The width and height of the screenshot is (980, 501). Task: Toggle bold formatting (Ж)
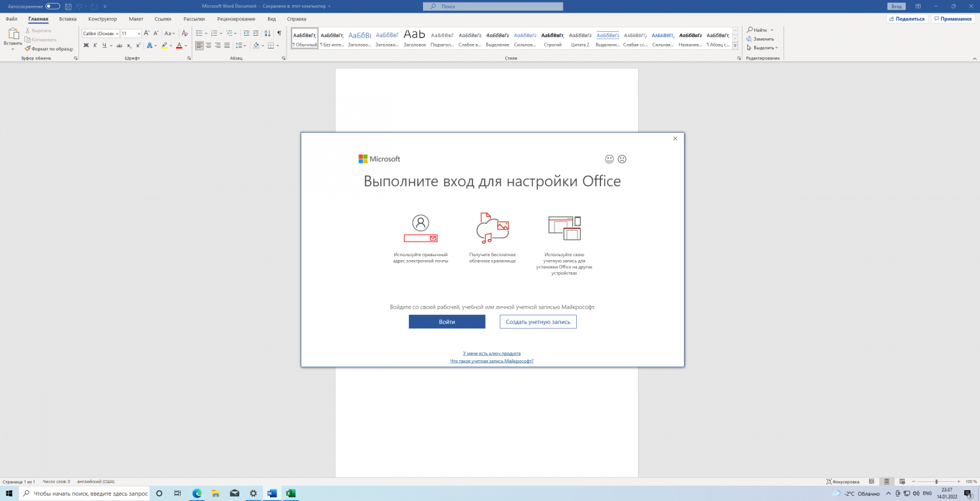tap(86, 45)
